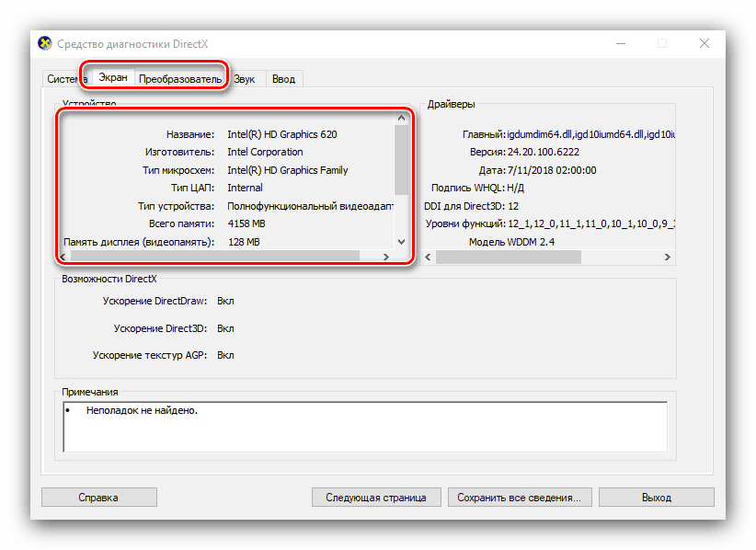The image size is (756, 550).
Task: Click Intel(R) HD Graphics Family chip type
Action: (x=287, y=170)
